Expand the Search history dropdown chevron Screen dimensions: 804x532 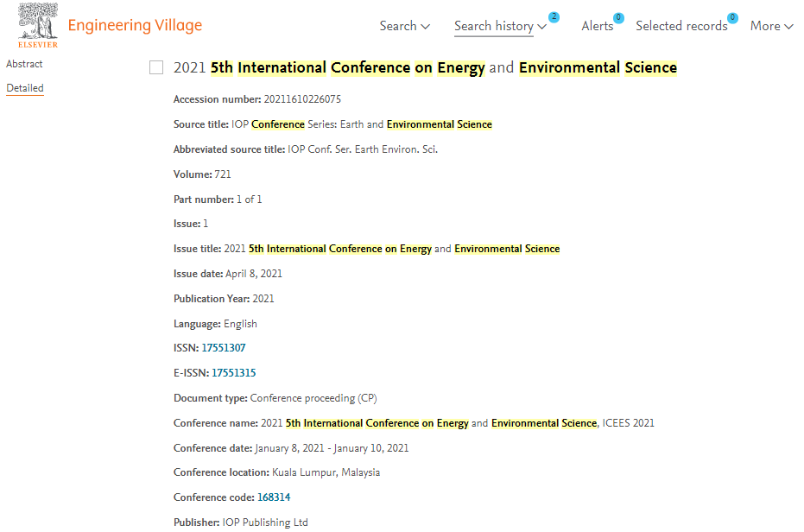pos(541,27)
